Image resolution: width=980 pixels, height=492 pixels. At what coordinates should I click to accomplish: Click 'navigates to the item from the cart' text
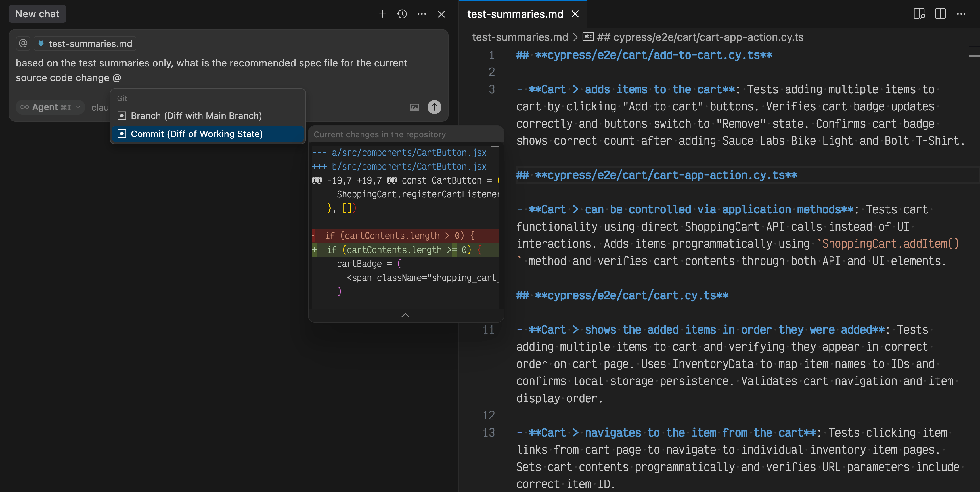[x=700, y=433]
